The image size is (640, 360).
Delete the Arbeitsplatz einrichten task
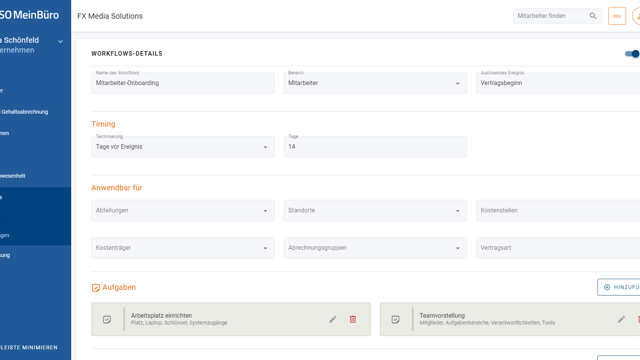point(353,319)
